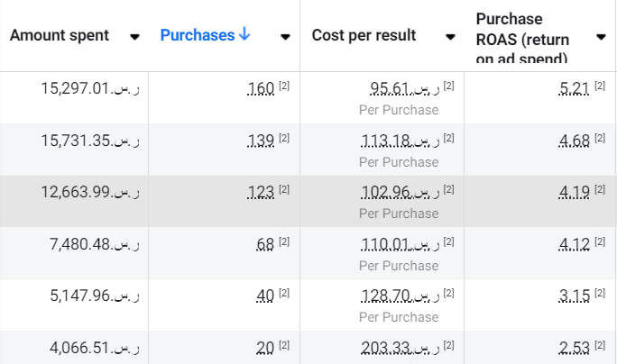Open Amount spent column dropdown arrow
Screen dimensions: 617x364
[x=135, y=37]
